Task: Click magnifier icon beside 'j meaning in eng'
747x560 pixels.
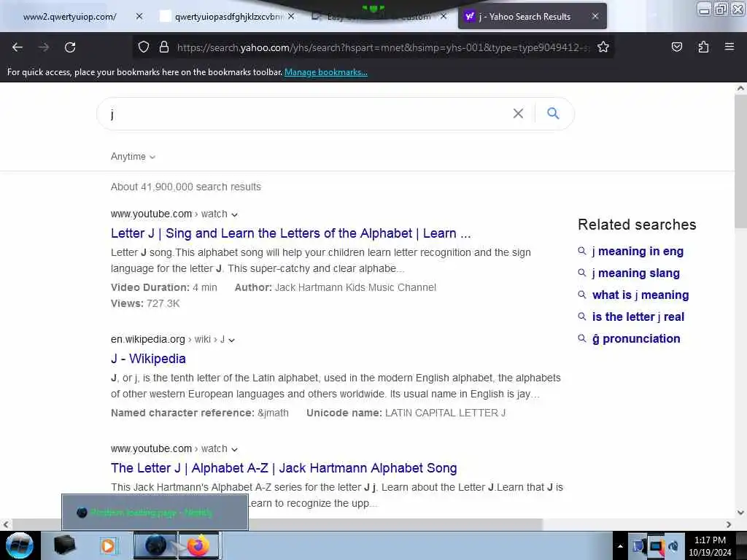Action: coord(581,251)
